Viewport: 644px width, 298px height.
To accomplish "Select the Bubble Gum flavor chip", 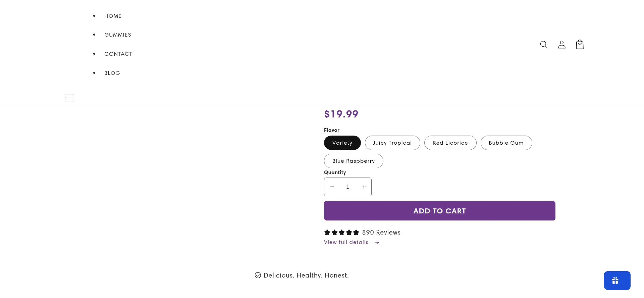I will (x=506, y=143).
